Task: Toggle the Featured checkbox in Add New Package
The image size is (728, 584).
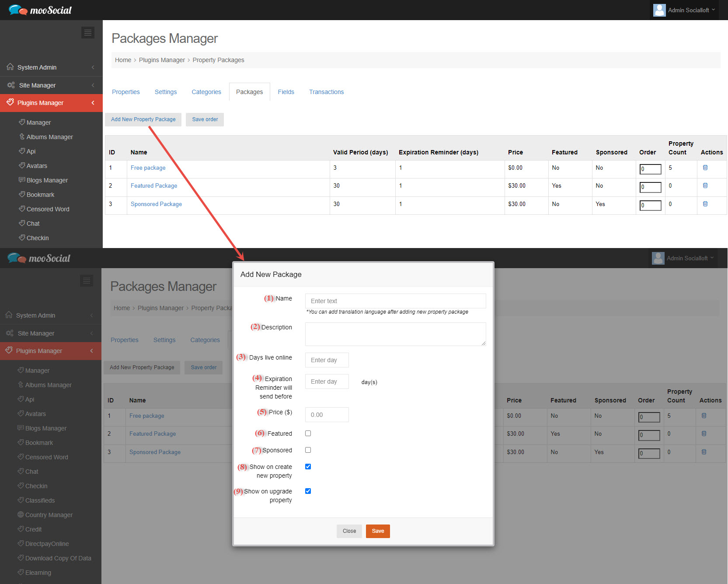Action: pos(308,433)
